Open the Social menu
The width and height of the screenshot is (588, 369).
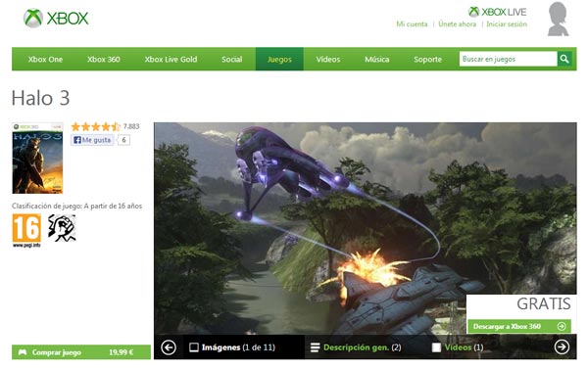click(x=231, y=59)
